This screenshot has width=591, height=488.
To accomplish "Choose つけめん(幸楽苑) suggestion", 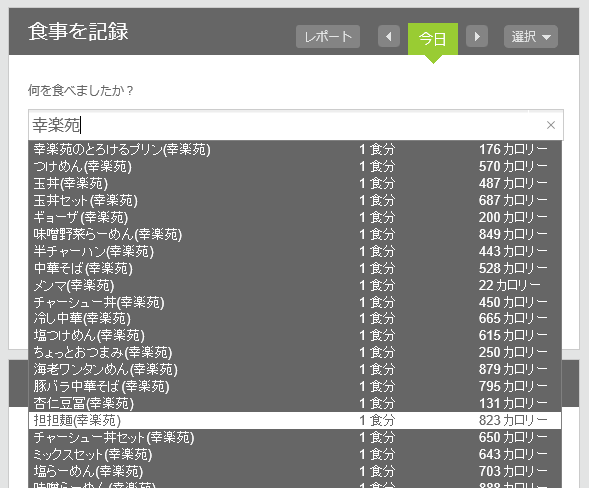I will (295, 167).
